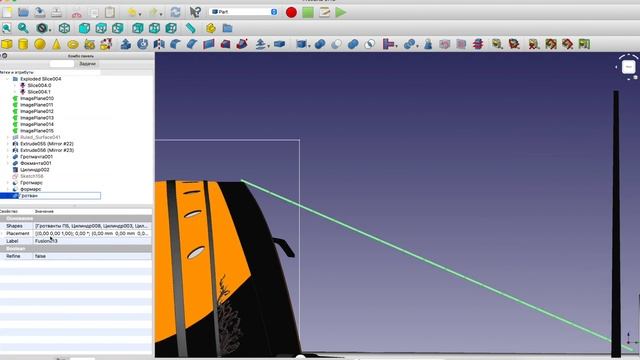This screenshot has height=360, width=640.
Task: Create a box primitive
Action: (x=7, y=44)
